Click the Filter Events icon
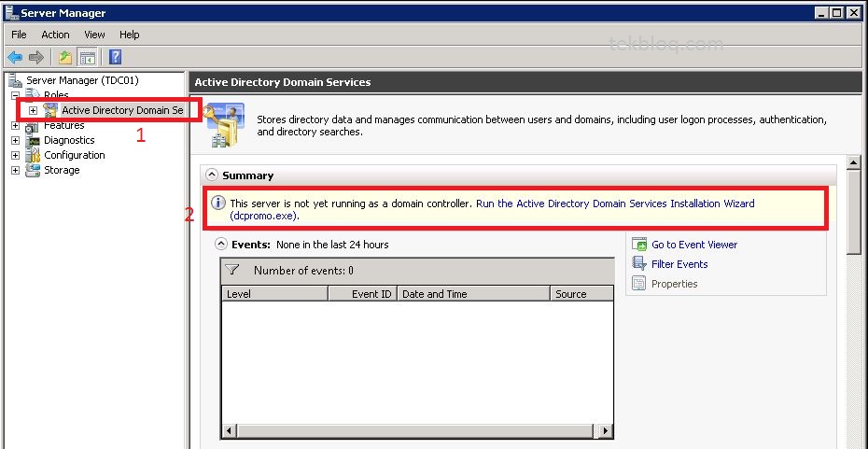This screenshot has height=449, width=868. (x=639, y=263)
